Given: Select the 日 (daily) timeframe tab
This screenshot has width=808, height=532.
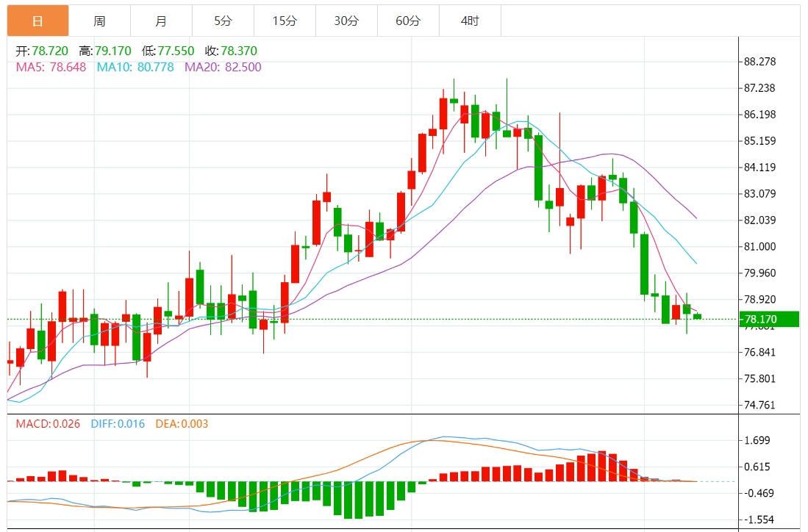Looking at the screenshot, I should [37, 21].
